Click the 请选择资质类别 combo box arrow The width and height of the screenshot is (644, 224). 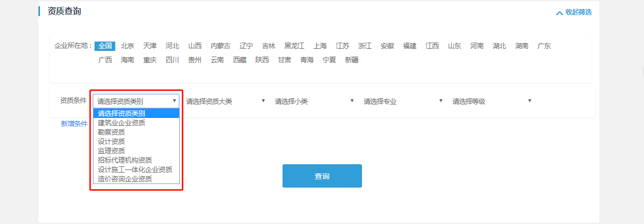(x=175, y=101)
